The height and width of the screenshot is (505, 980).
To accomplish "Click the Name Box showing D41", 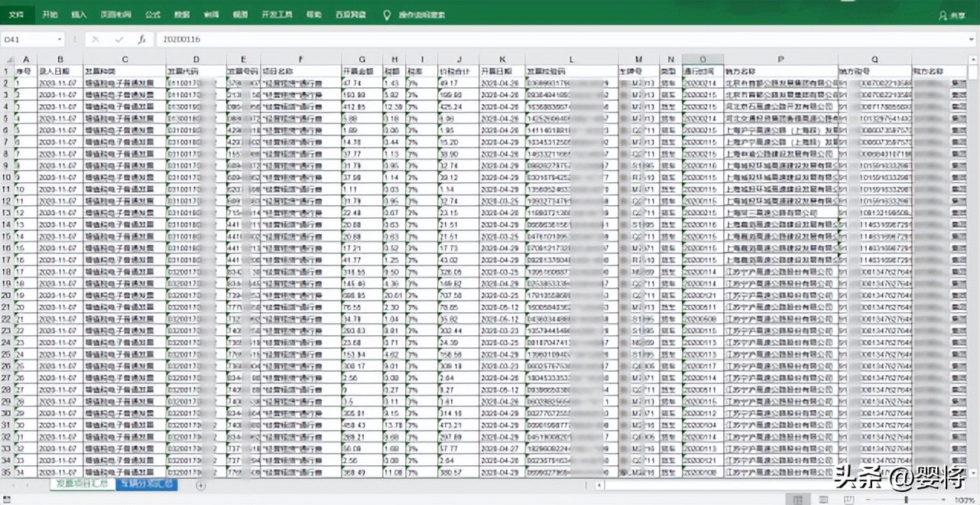I will tap(28, 39).
